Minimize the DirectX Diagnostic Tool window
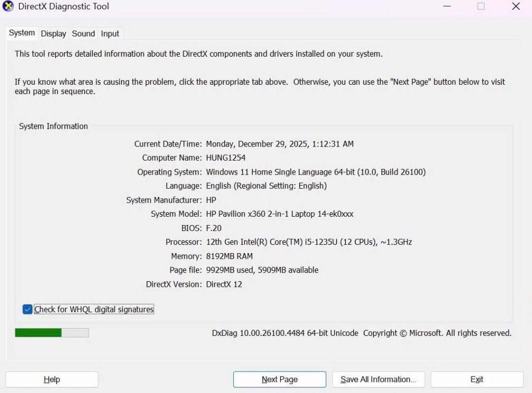This screenshot has width=532, height=393. coord(447,6)
